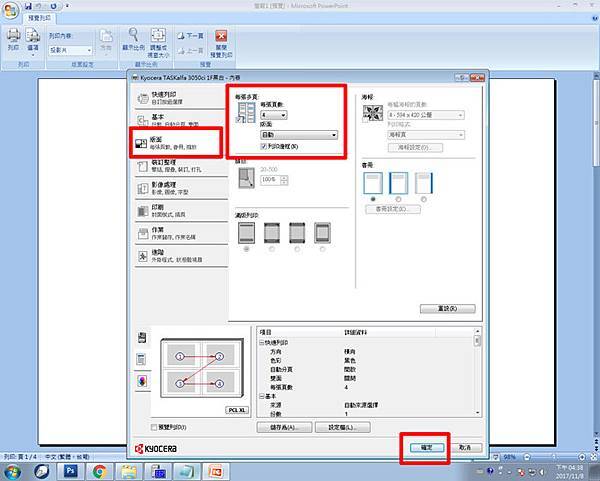
Task: Click the 儲存為(A)... button
Action: (x=284, y=427)
